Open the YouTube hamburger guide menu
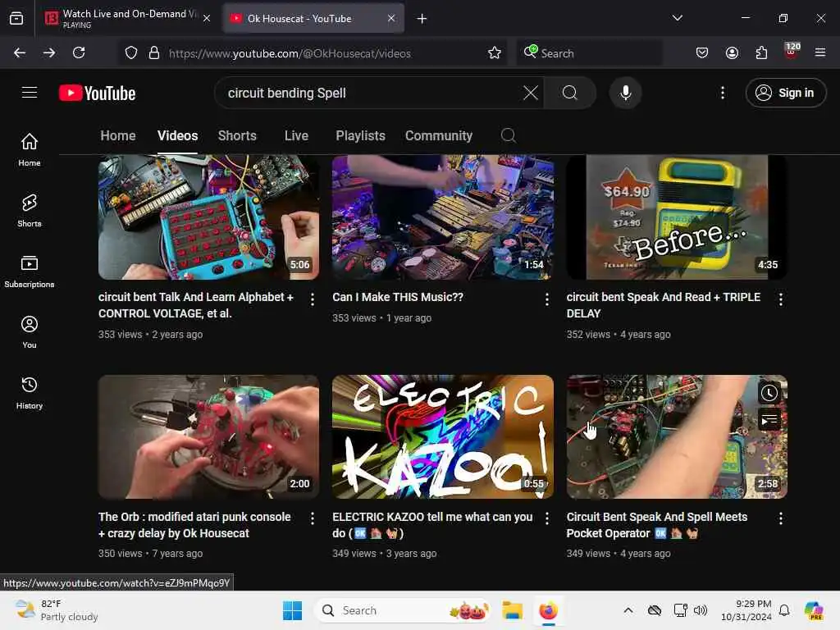Screen dimensions: 840x630 click(x=30, y=93)
